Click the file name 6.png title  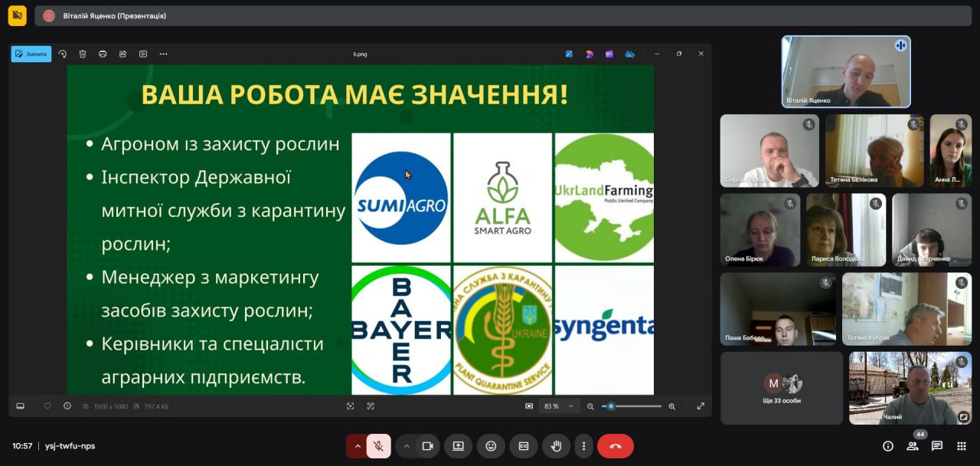[360, 54]
